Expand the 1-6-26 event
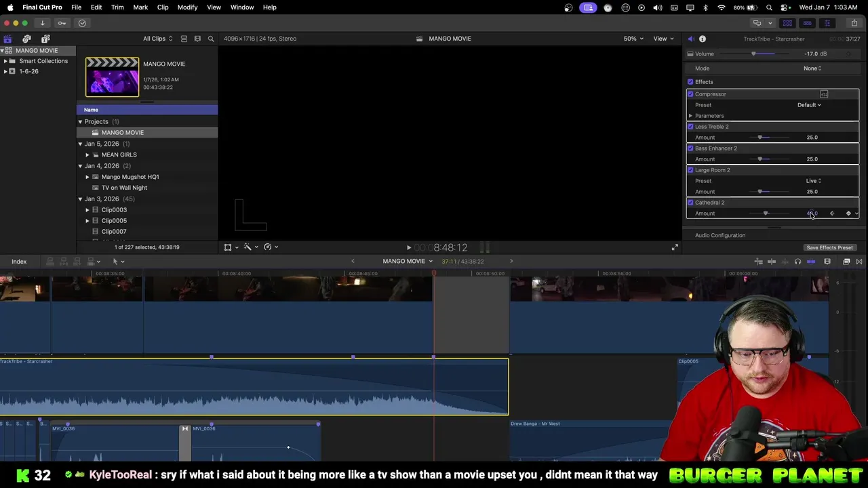Image resolution: width=868 pixels, height=488 pixels. coord(5,71)
